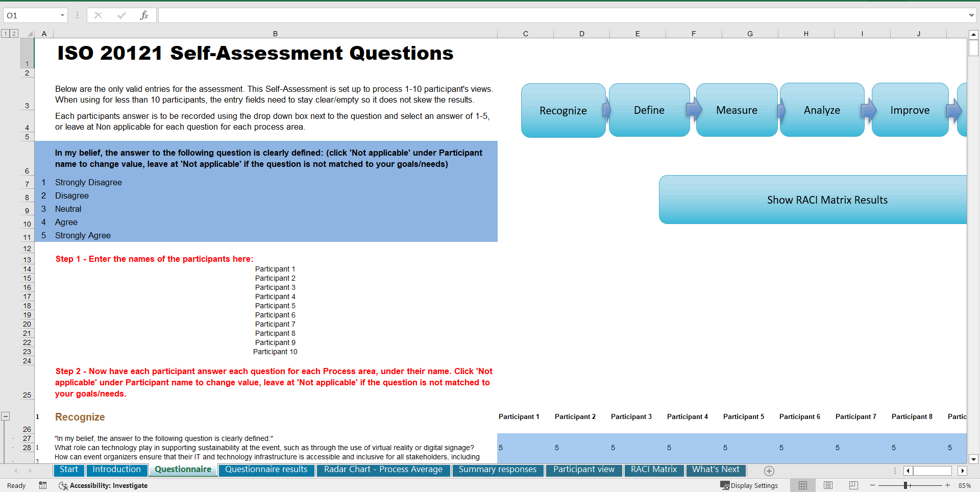This screenshot has height=493, width=980.
Task: Select column H header
Action: (806, 34)
